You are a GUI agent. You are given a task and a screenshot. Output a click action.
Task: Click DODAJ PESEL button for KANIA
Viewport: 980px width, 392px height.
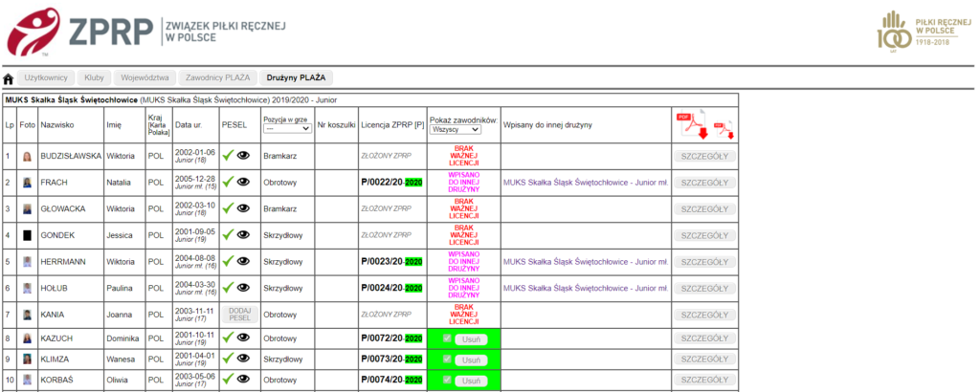tap(240, 314)
